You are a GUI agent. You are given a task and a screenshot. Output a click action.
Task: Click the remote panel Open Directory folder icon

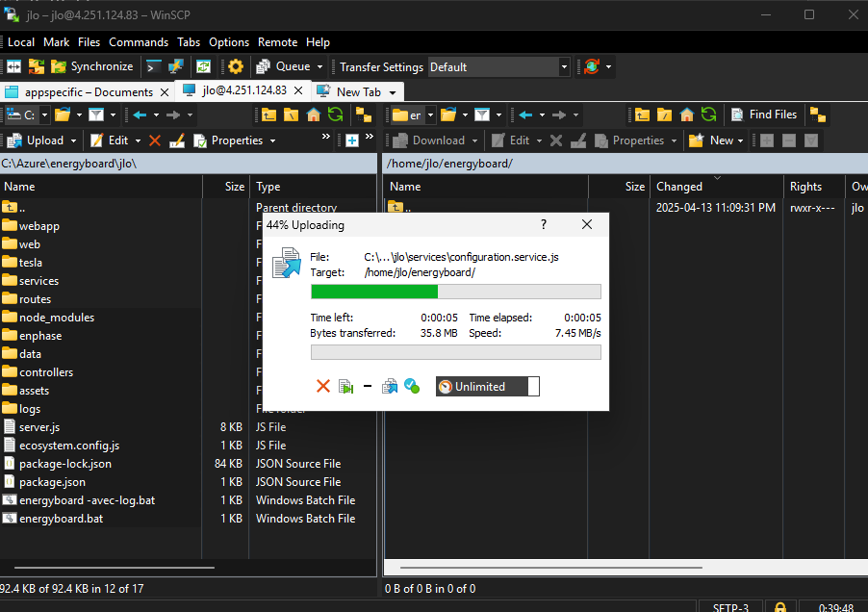click(x=447, y=115)
